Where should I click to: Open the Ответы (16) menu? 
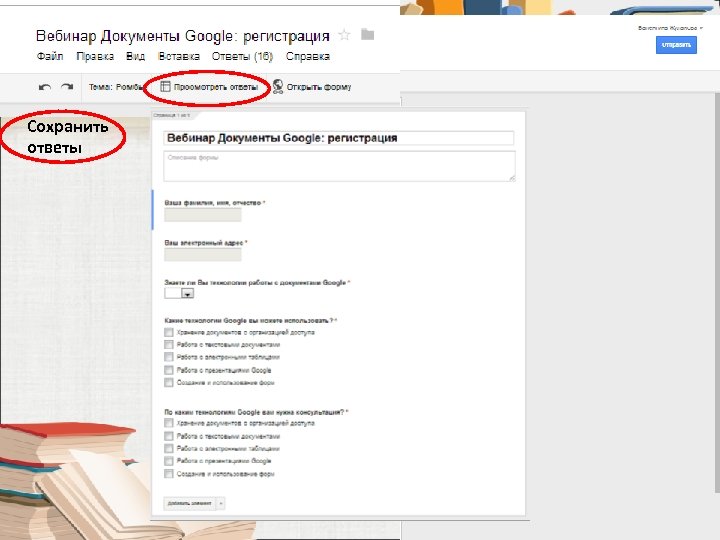click(x=242, y=56)
